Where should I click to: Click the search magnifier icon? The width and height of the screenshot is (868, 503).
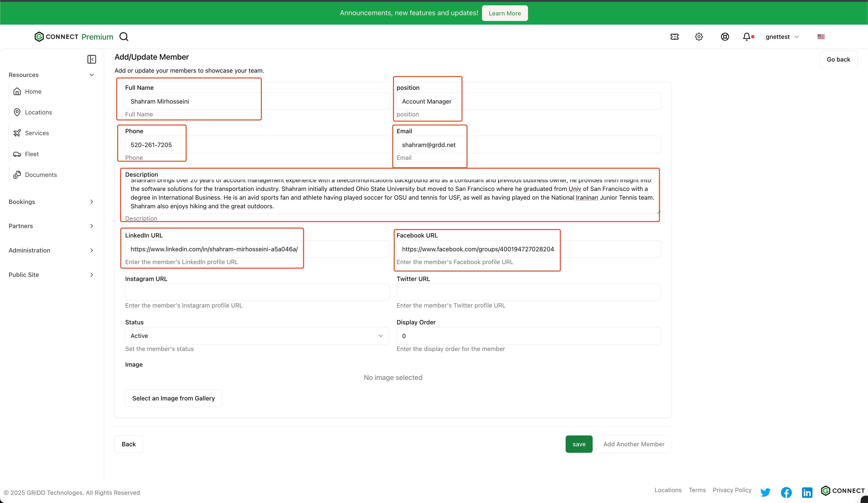coord(124,36)
